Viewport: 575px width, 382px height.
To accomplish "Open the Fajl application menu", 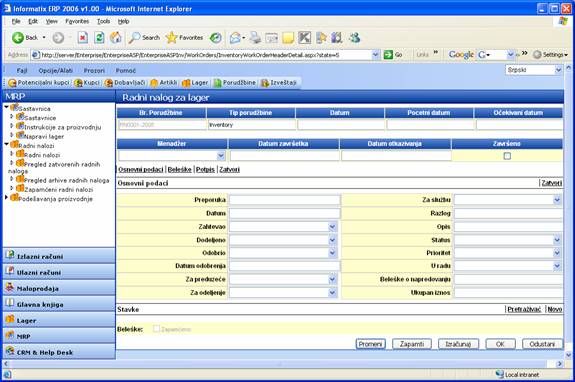I will pos(22,70).
